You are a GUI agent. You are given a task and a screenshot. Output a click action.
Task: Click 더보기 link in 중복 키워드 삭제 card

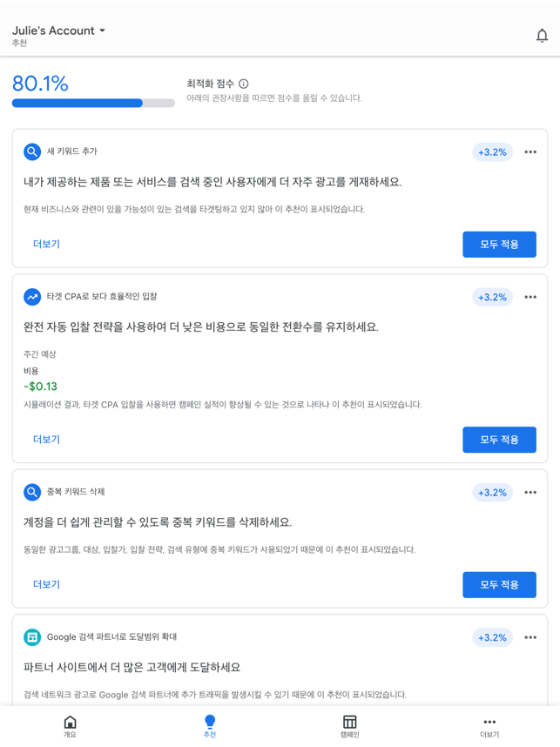(x=46, y=584)
